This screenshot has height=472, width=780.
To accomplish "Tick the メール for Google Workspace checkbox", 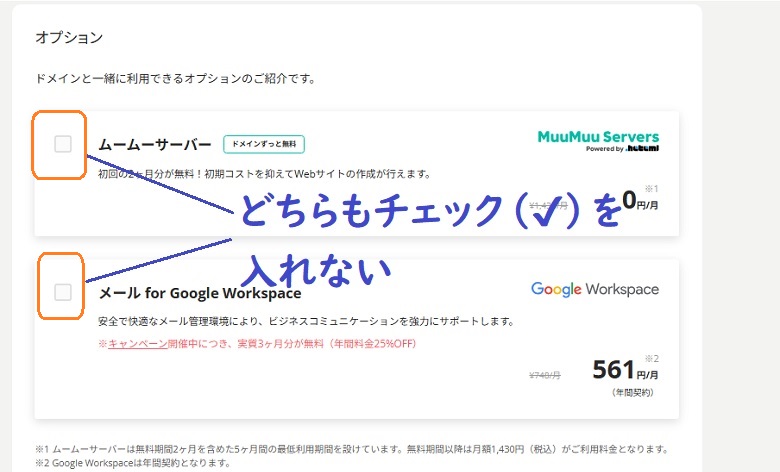I will point(63,292).
